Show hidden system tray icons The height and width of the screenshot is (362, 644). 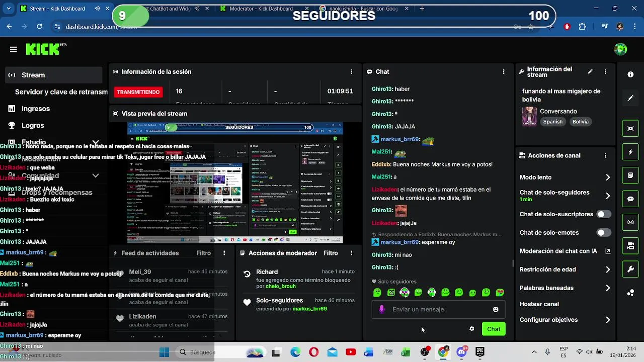[534, 352]
